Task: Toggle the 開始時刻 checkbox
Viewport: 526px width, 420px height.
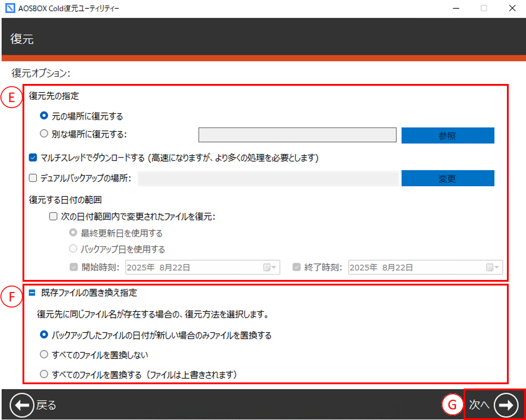Action: (73, 267)
